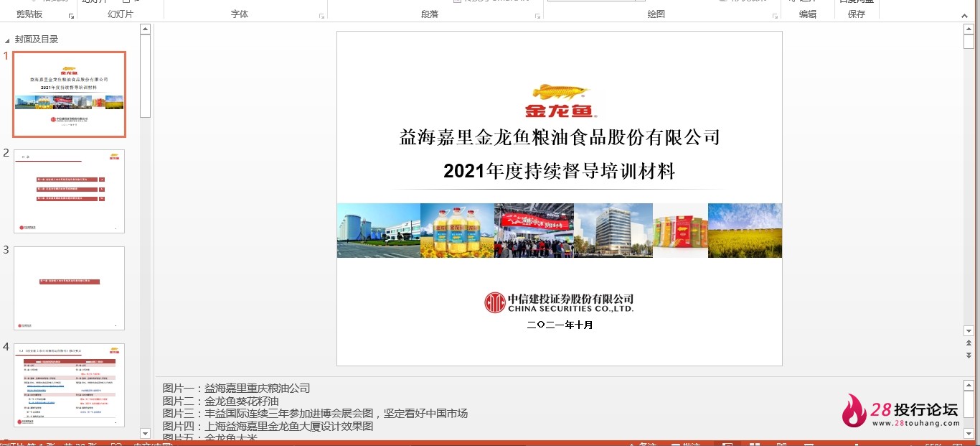Go to next slide with double-down arrow
Viewport: 980px width, 446px height.
point(969,356)
